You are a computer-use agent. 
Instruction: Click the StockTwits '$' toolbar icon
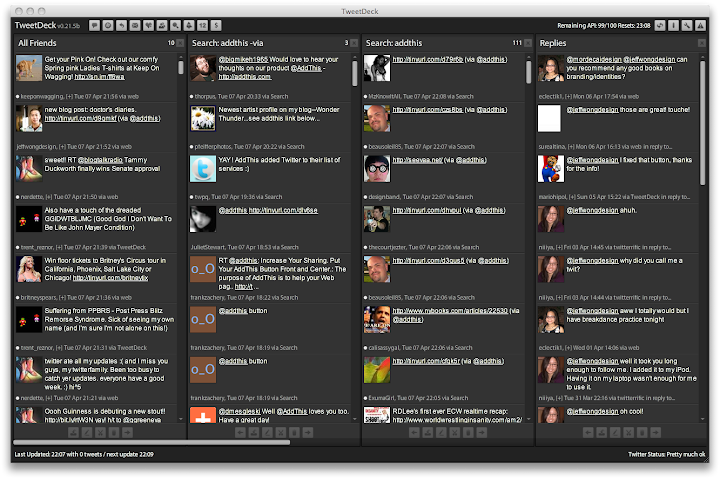click(216, 26)
